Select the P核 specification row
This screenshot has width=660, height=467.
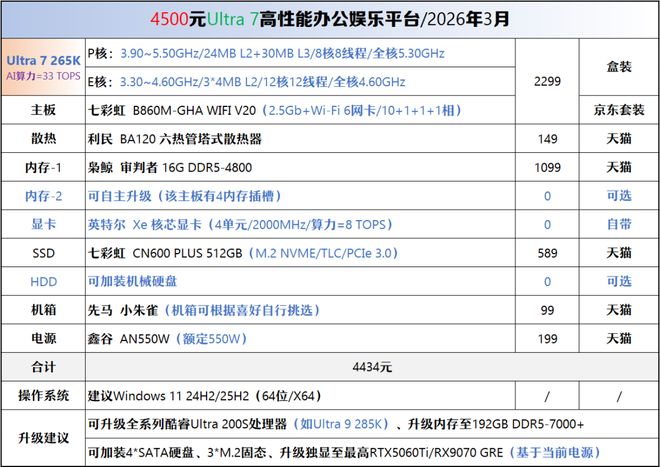click(301, 53)
